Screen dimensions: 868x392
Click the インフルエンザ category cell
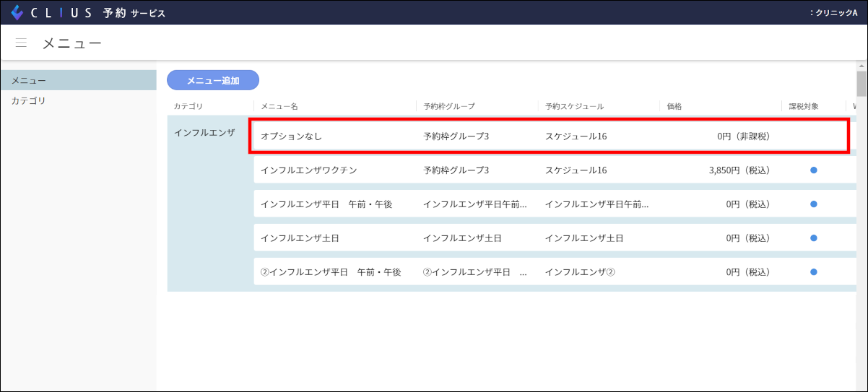pos(204,133)
